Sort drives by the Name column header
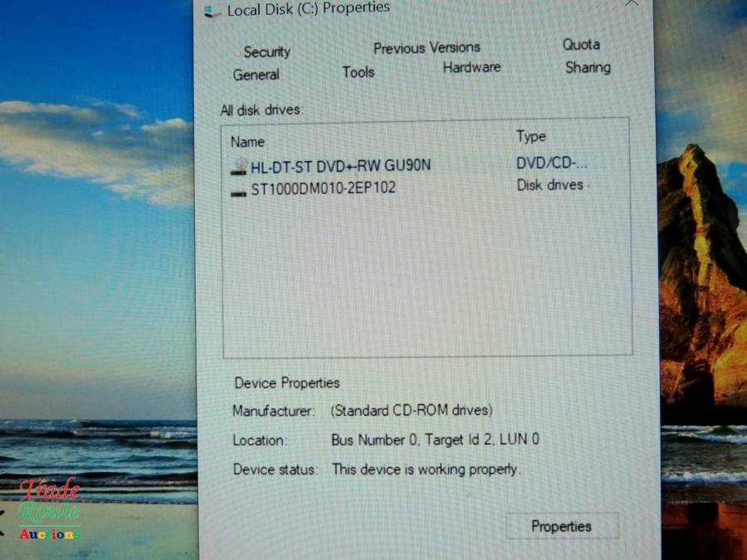This screenshot has width=747, height=560. (247, 141)
